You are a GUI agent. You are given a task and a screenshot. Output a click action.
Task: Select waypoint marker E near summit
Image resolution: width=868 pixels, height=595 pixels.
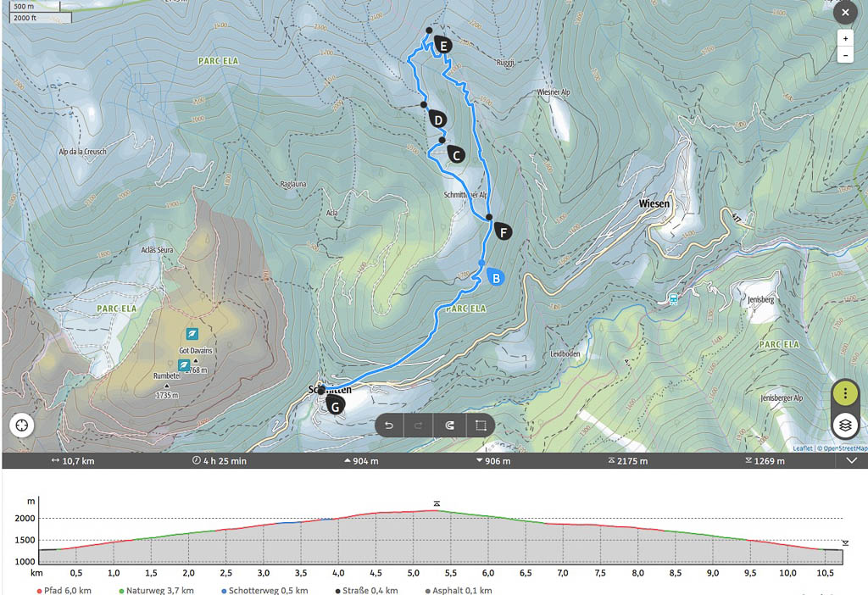[x=441, y=45]
